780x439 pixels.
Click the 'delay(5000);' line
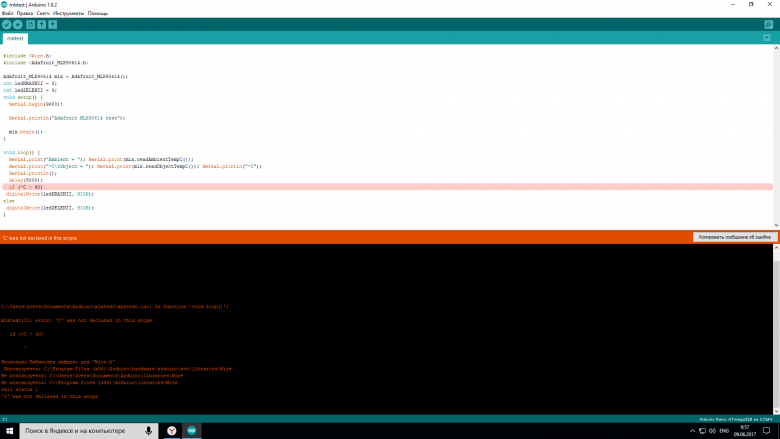(25, 180)
